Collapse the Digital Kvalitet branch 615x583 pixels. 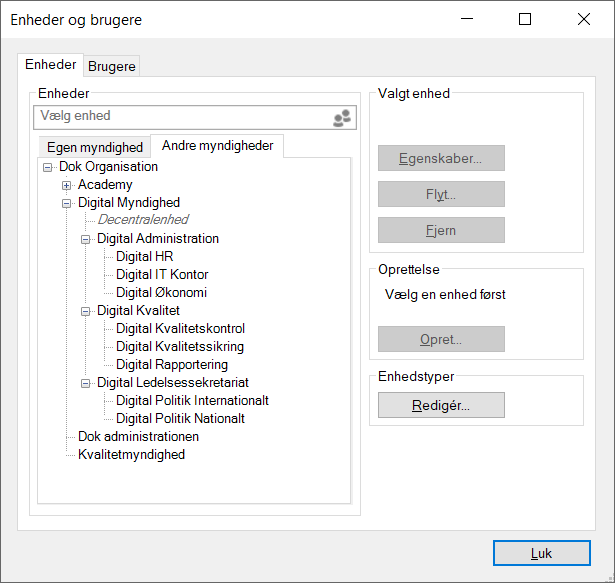click(x=86, y=311)
